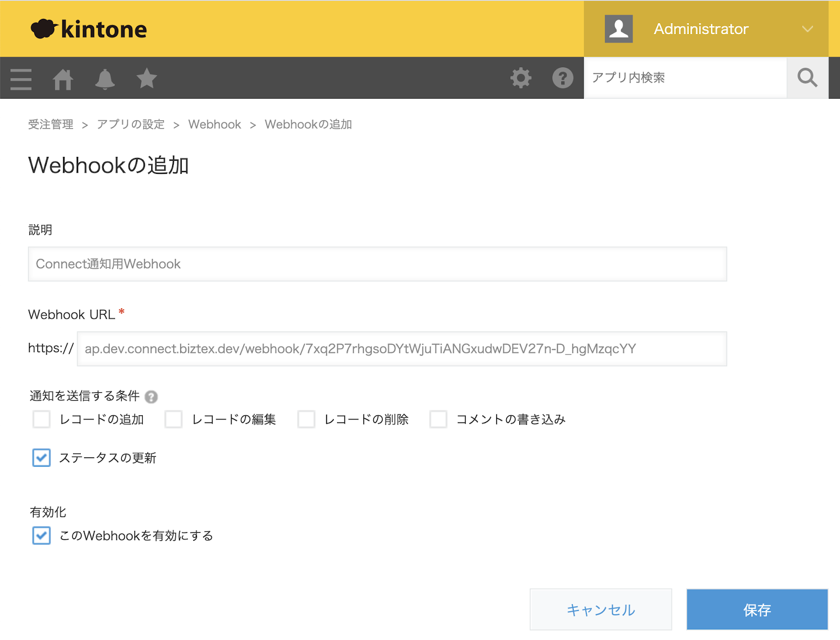840x640 pixels.
Task: Go to 受注管理 breadcrumb link
Action: click(51, 124)
